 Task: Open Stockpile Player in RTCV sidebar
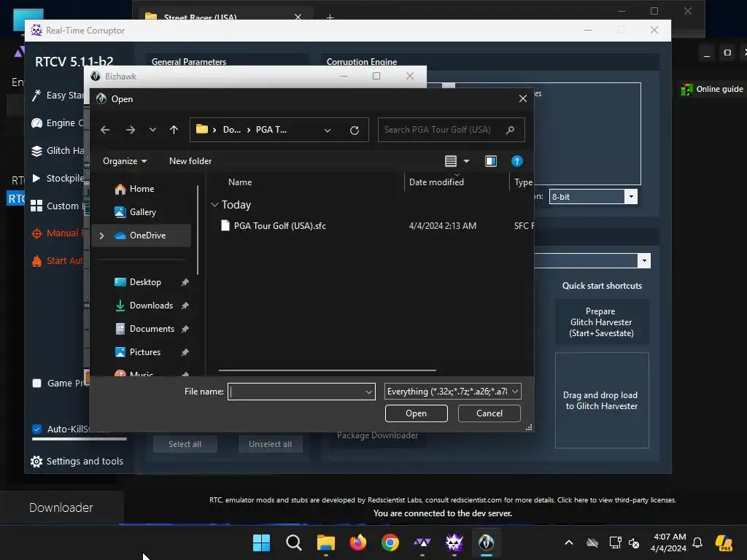(x=58, y=178)
